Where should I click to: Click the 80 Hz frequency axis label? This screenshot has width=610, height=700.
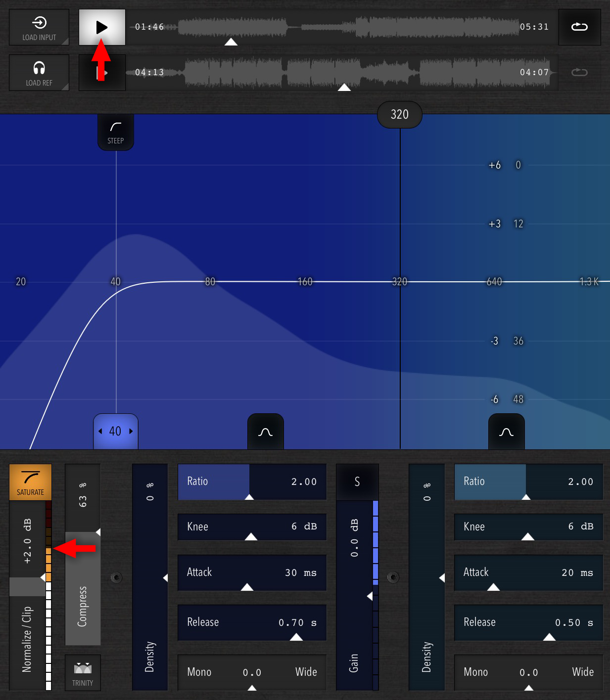click(210, 282)
